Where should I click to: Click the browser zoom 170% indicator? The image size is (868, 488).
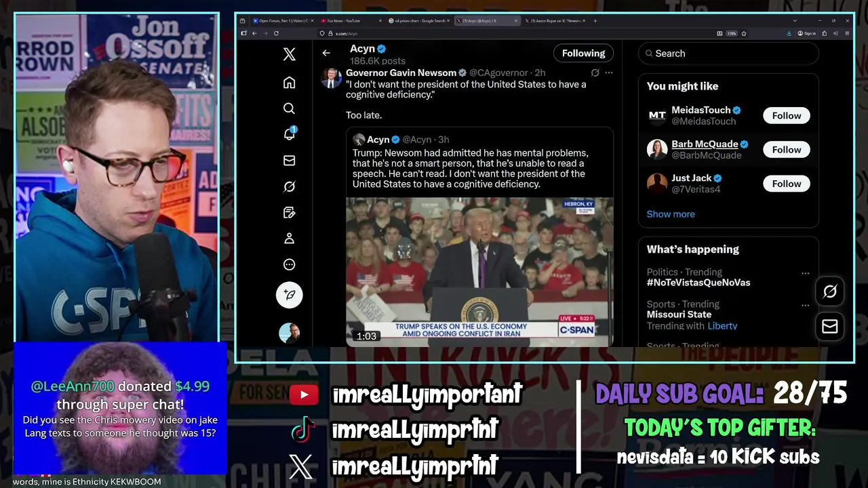[x=732, y=33]
